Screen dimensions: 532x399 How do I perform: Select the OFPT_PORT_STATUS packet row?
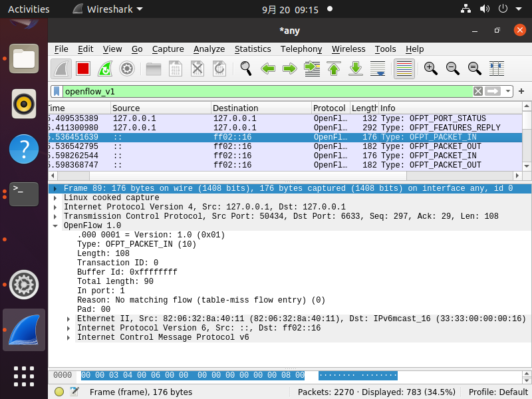(x=285, y=118)
